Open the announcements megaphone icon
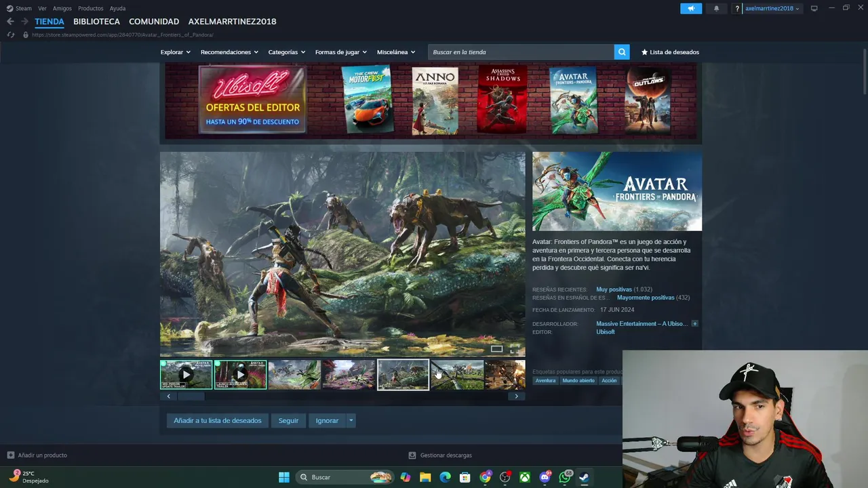868x488 pixels. tap(691, 8)
